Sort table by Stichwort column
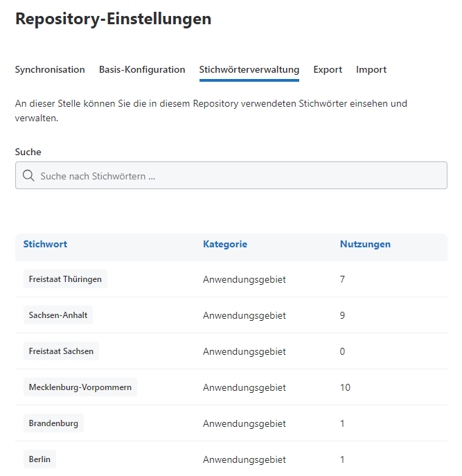This screenshot has height=476, width=462. pyautogui.click(x=45, y=245)
